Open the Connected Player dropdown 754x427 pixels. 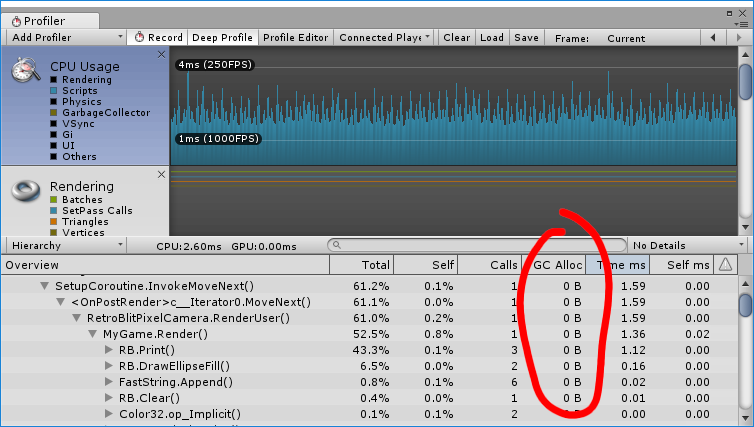click(384, 38)
